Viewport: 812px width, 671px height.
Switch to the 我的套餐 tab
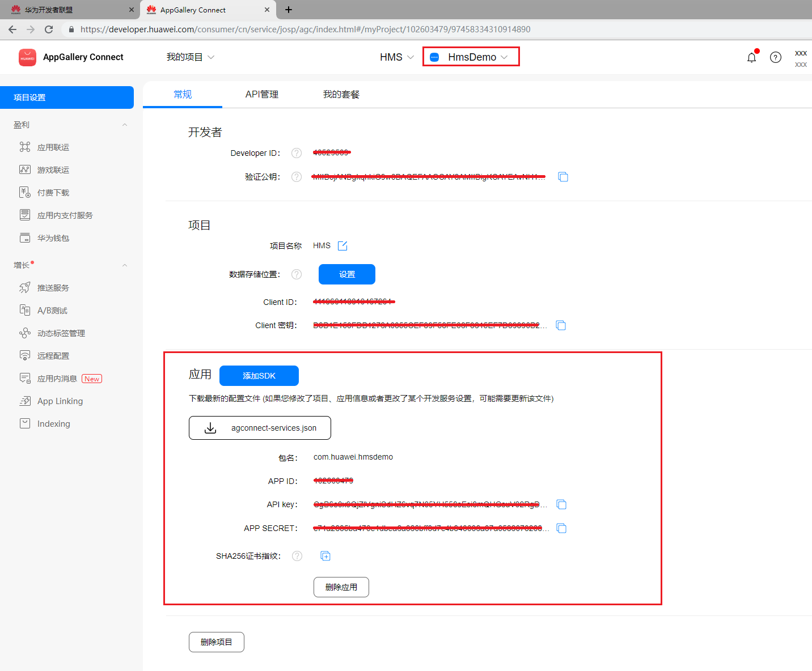(341, 95)
